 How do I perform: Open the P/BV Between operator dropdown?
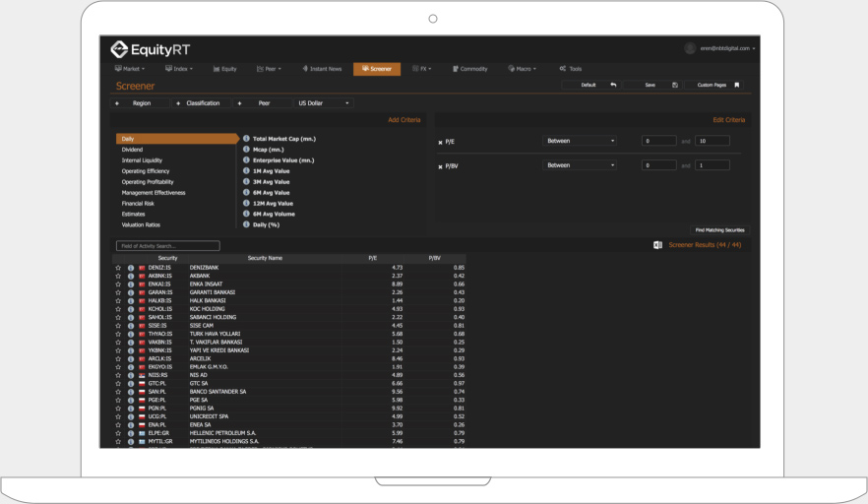pyautogui.click(x=580, y=165)
